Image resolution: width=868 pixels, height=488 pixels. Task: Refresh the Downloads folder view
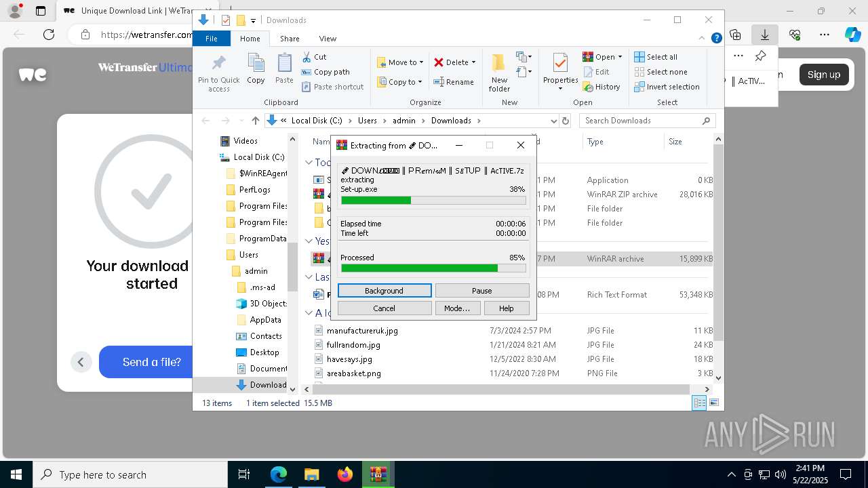pyautogui.click(x=566, y=121)
